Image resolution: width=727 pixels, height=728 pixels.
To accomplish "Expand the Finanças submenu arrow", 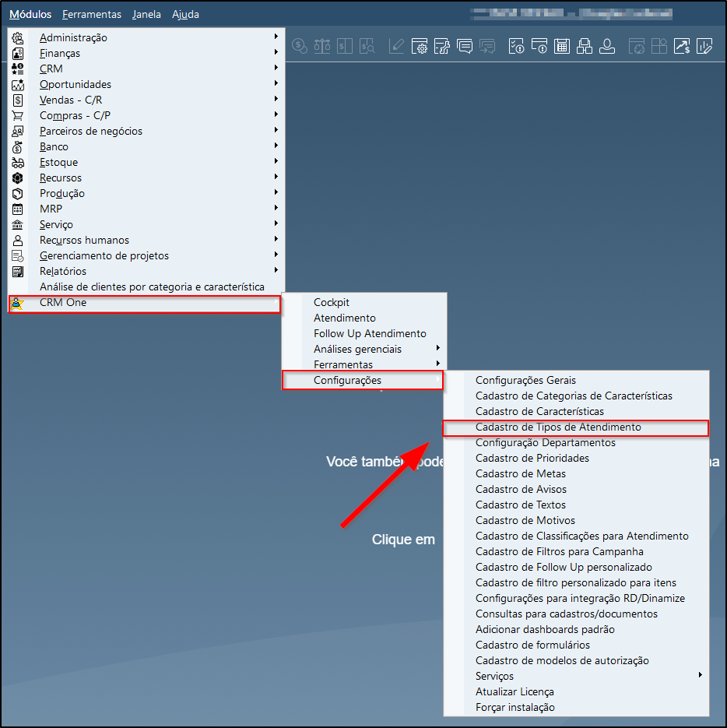I will coord(276,53).
